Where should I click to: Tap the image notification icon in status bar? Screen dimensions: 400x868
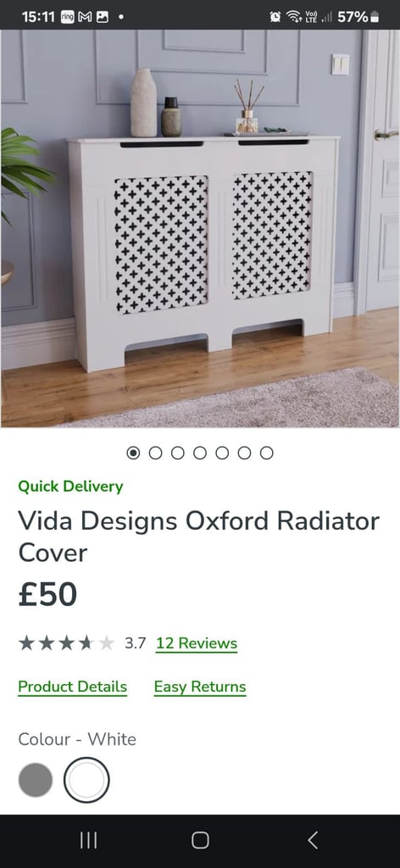click(103, 17)
